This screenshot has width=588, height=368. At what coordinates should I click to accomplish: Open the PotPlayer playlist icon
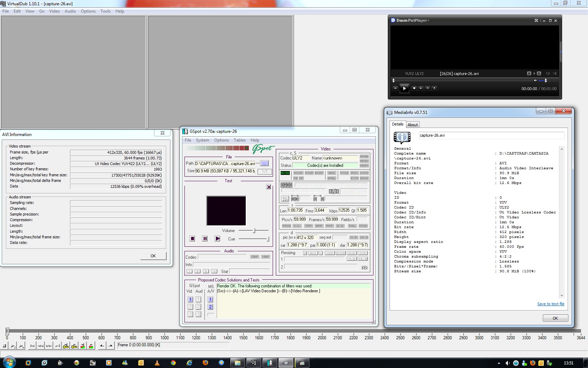427,88
